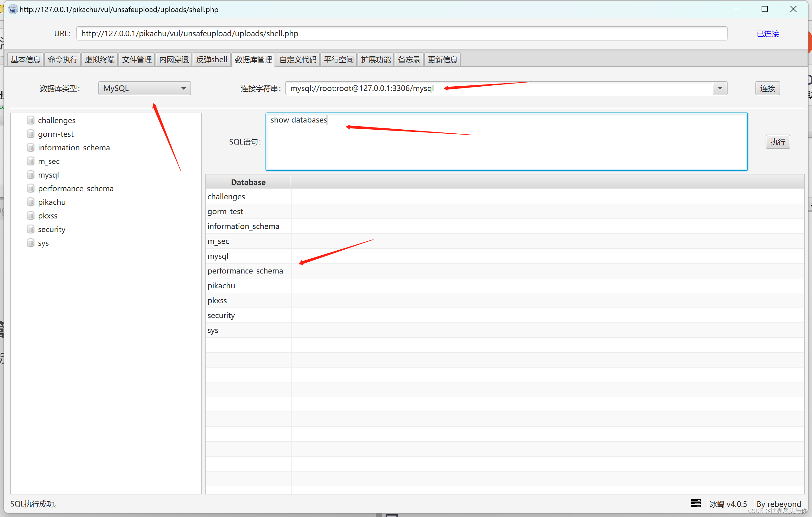Click the 连接 button

click(x=769, y=88)
